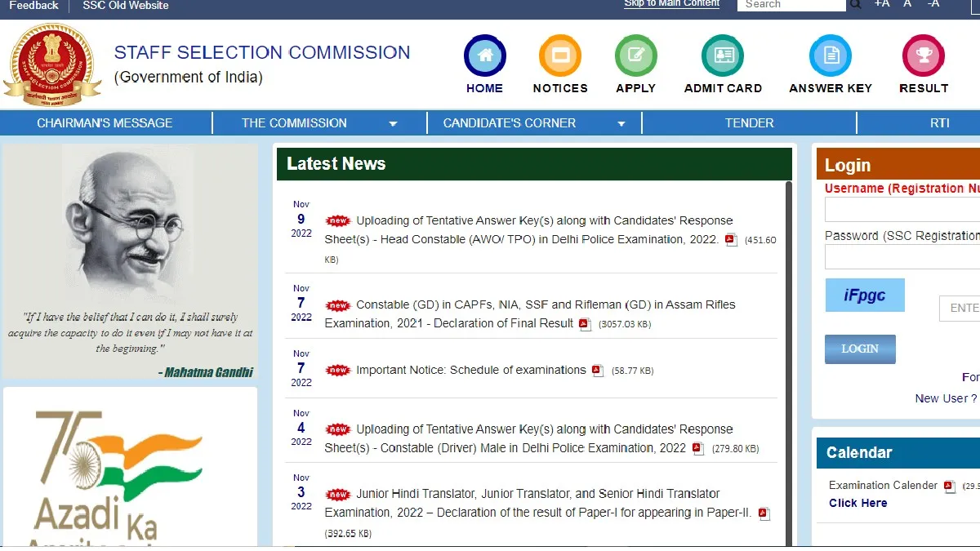Viewport: 980px width, 551px height.
Task: Click the Feedback link
Action: (x=33, y=6)
